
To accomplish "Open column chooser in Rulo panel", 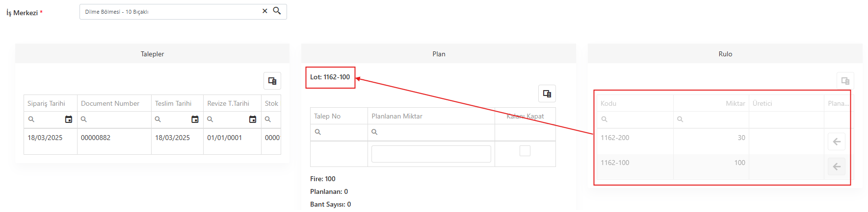I will [845, 81].
